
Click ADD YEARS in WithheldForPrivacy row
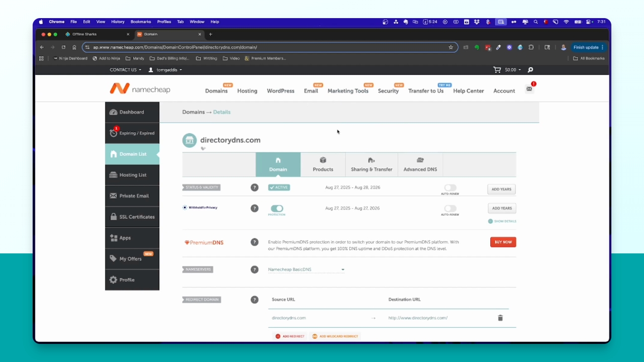[x=502, y=208]
